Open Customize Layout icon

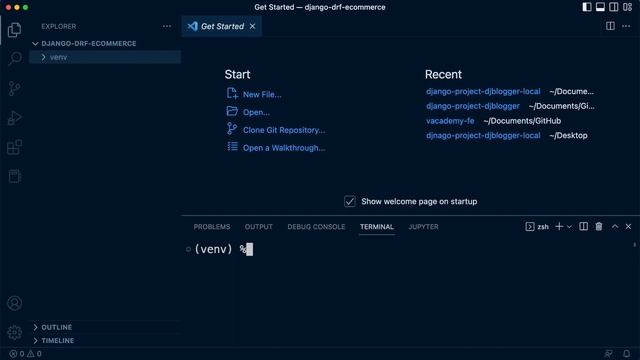pos(628,7)
